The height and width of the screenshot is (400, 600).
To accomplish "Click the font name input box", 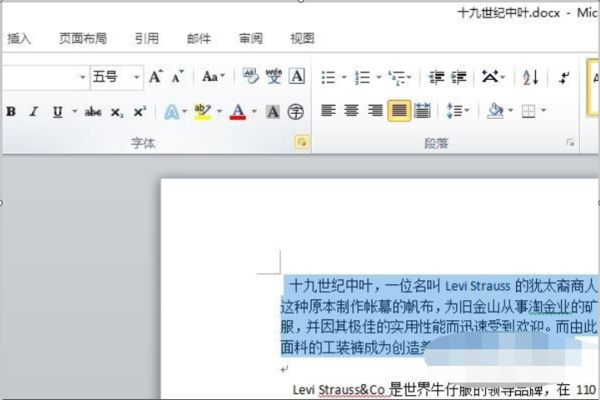I will point(40,77).
